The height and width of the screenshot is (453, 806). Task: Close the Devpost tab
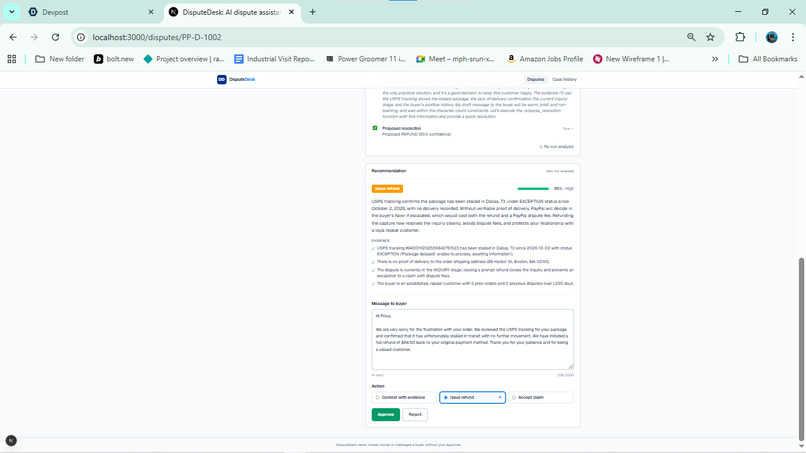(x=151, y=12)
